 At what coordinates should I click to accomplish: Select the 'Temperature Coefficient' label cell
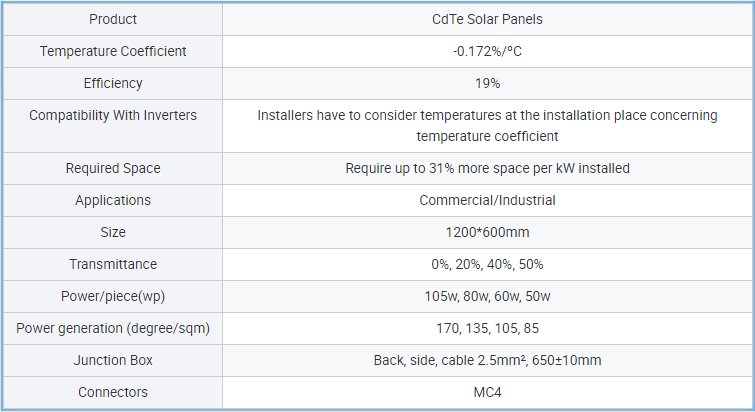113,51
